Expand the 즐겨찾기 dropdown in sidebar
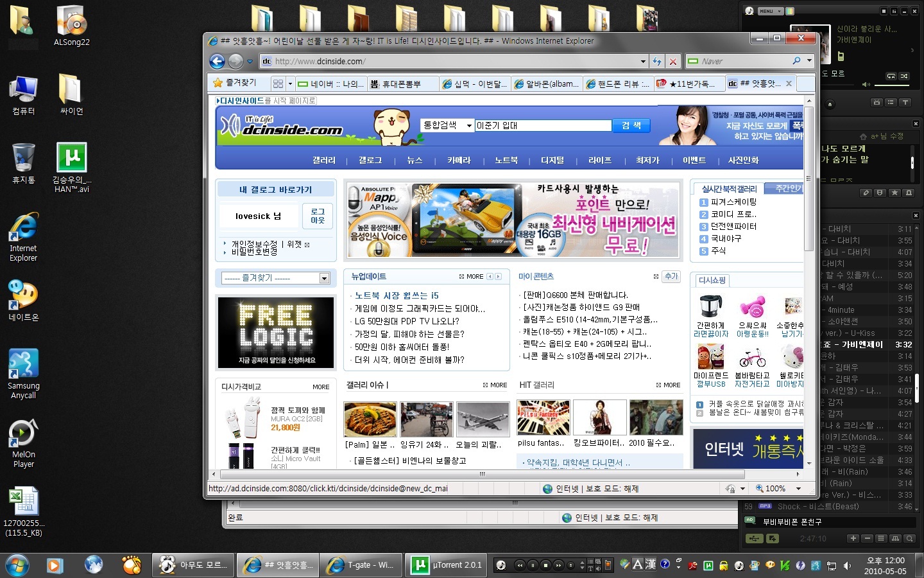Image resolution: width=924 pixels, height=578 pixels. [x=324, y=278]
